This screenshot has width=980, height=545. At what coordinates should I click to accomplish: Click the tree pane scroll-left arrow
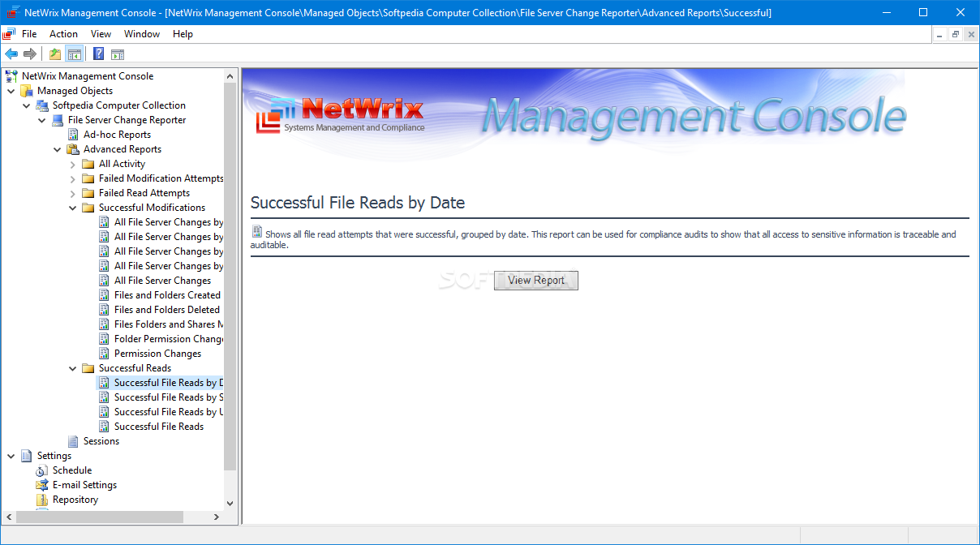click(x=8, y=517)
